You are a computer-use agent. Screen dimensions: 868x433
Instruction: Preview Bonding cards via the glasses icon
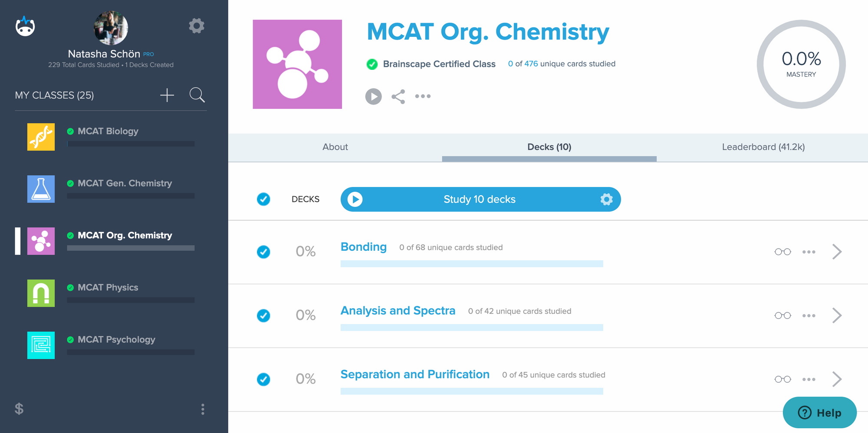tap(783, 252)
